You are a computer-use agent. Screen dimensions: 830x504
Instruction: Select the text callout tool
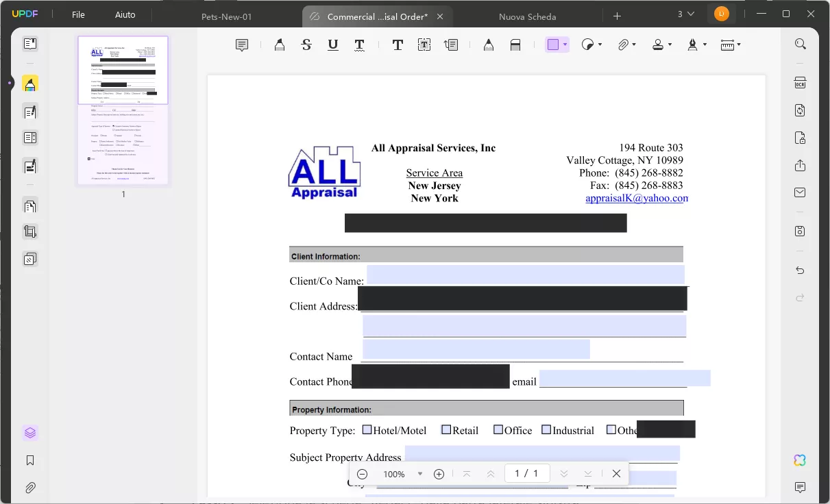(451, 45)
